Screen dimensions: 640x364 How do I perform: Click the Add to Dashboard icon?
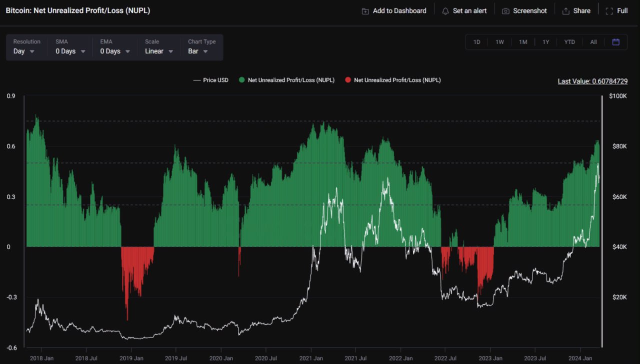[365, 11]
